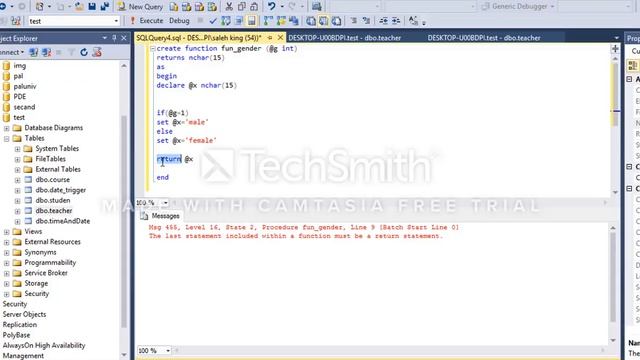Screen dimensions: 640x360
Task: Toggle Include Client Statistics
Action: [293, 20]
